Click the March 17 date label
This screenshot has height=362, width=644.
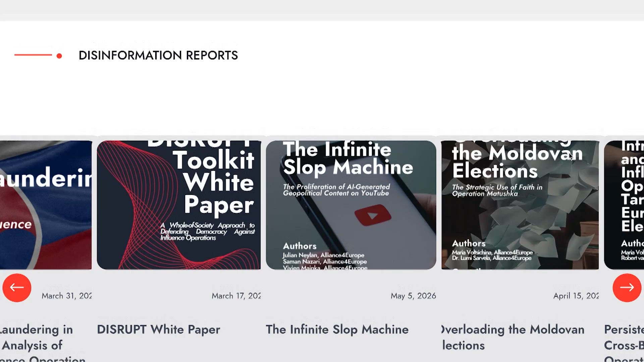236,296
